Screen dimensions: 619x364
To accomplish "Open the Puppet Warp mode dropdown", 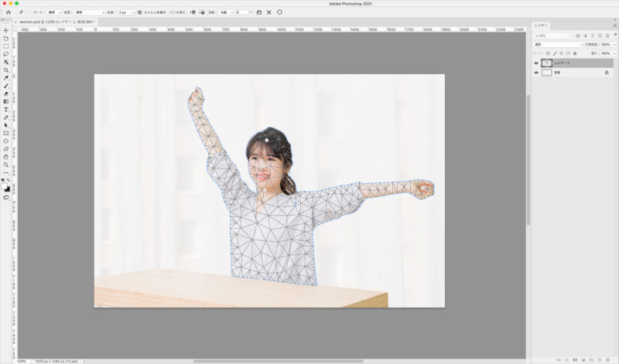I will (x=54, y=12).
